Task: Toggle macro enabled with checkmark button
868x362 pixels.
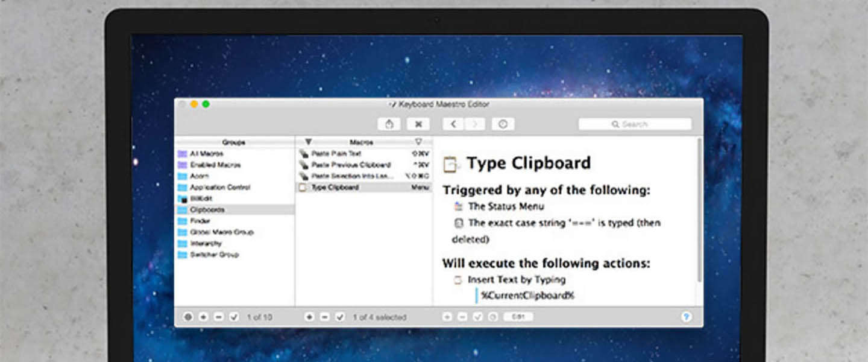Action: click(x=340, y=317)
